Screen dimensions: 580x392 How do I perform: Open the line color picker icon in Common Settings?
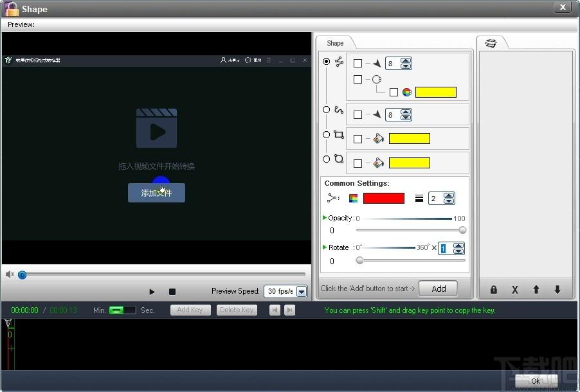(x=353, y=199)
